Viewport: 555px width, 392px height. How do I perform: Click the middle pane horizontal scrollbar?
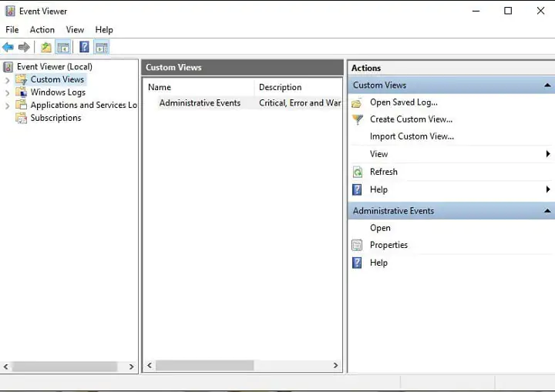[204, 366]
